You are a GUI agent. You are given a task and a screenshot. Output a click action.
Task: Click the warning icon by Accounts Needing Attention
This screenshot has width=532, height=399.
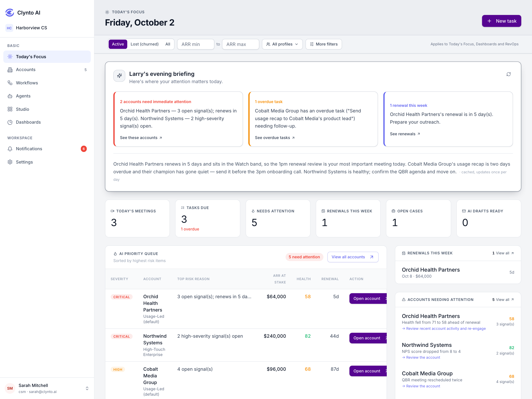click(x=404, y=300)
